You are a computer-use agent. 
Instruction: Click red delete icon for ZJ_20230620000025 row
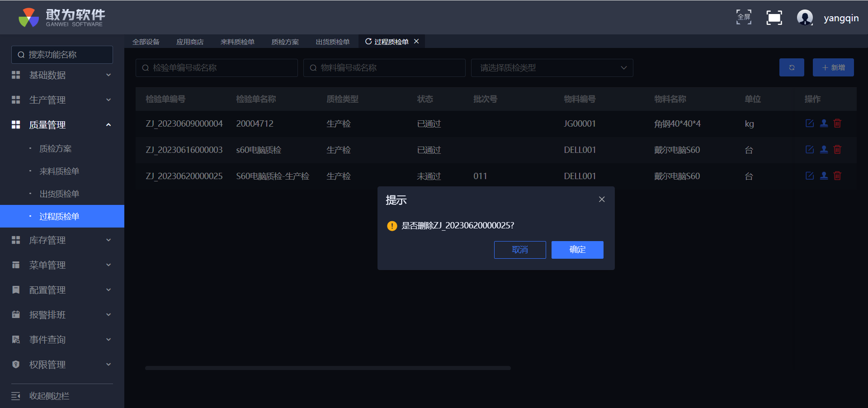tap(837, 176)
